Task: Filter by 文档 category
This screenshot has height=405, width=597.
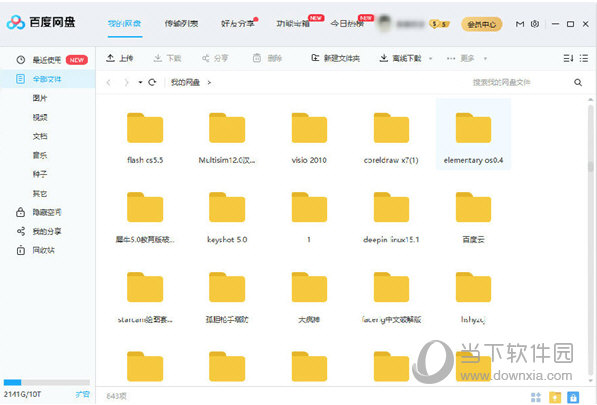Action: click(40, 136)
